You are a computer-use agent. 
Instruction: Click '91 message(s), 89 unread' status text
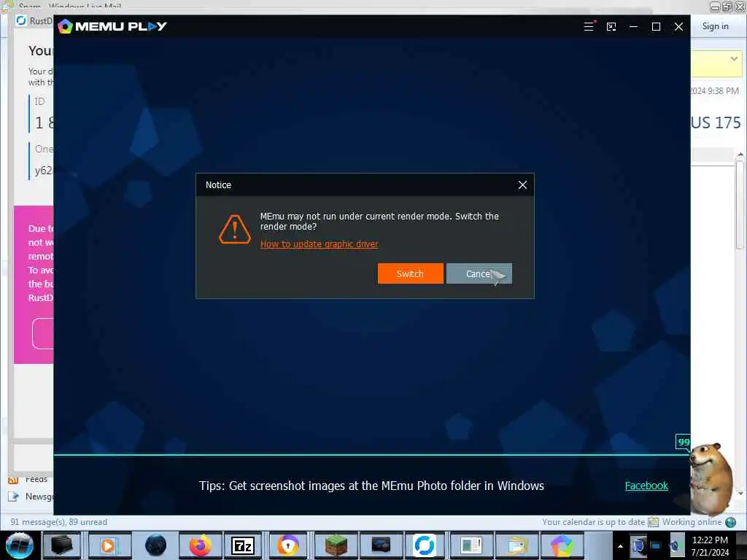pos(58,522)
